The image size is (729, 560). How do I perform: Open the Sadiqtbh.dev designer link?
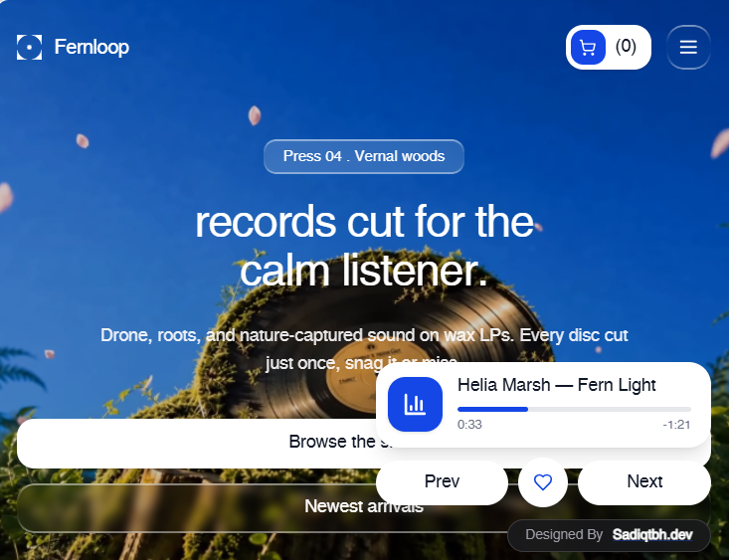tap(652, 535)
